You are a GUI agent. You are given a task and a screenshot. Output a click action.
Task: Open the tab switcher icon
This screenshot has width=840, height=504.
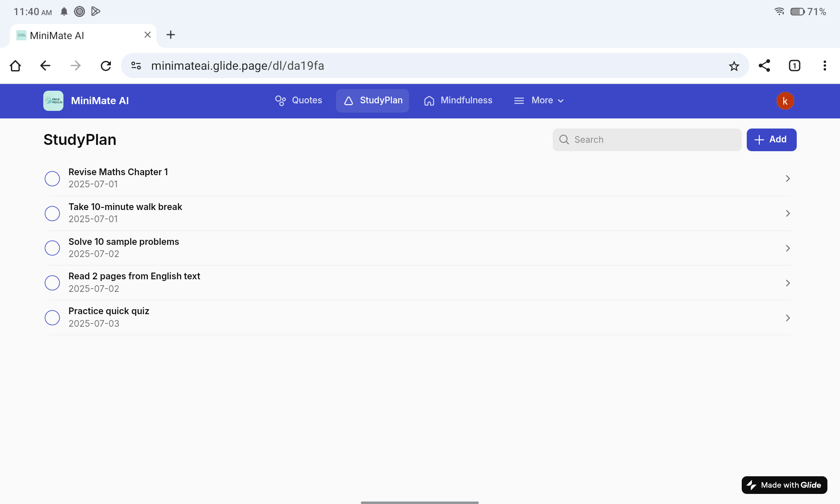point(794,66)
